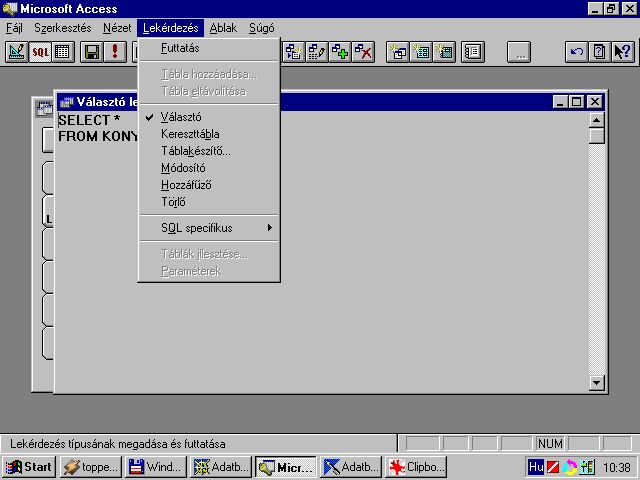Viewport: 640px width, 480px height.
Task: Open the Build ellipsis toolbar button
Action: tap(519, 52)
